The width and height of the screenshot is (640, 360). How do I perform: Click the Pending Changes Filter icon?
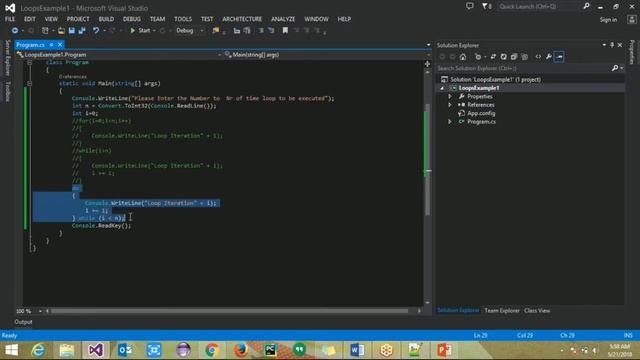point(478,57)
